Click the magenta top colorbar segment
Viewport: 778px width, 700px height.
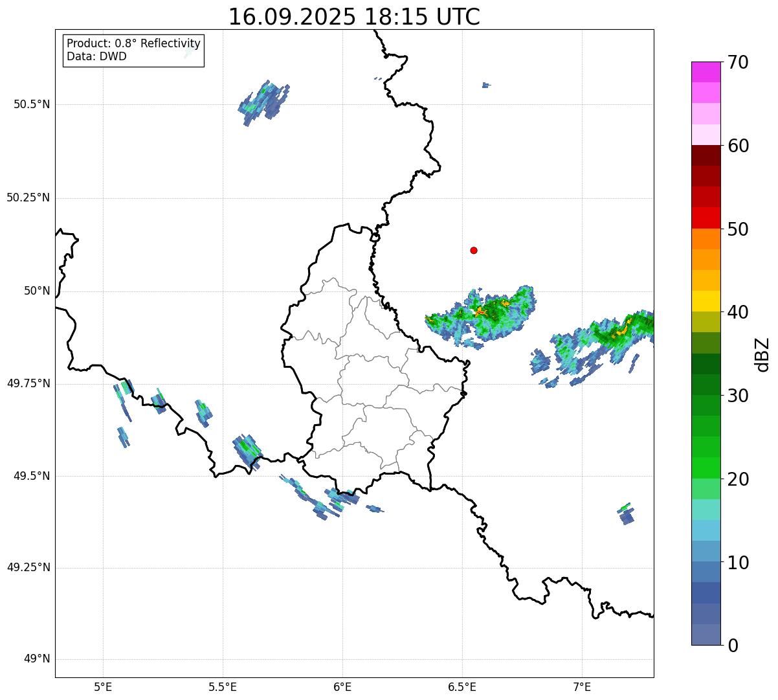706,72
